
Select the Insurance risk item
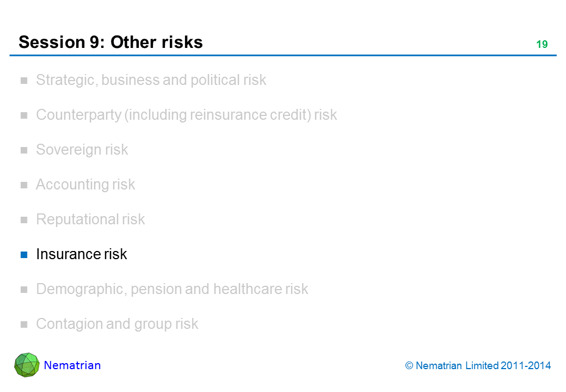(x=81, y=254)
